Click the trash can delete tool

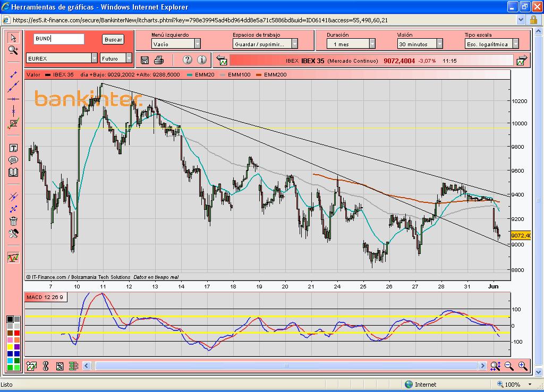[x=13, y=221]
